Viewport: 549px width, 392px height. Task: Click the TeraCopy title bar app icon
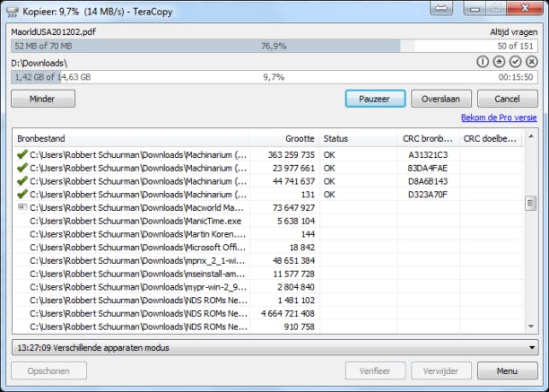click(13, 11)
